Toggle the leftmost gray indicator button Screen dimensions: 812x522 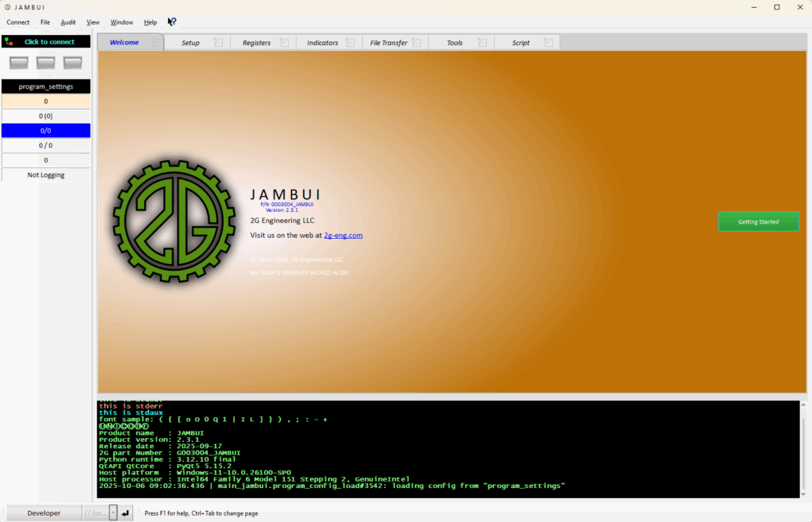tap(19, 62)
